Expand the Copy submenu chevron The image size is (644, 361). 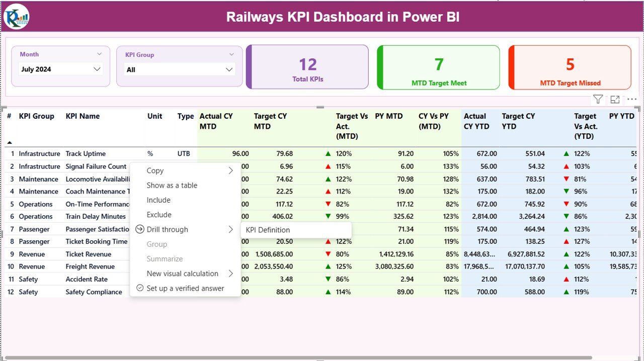click(231, 170)
